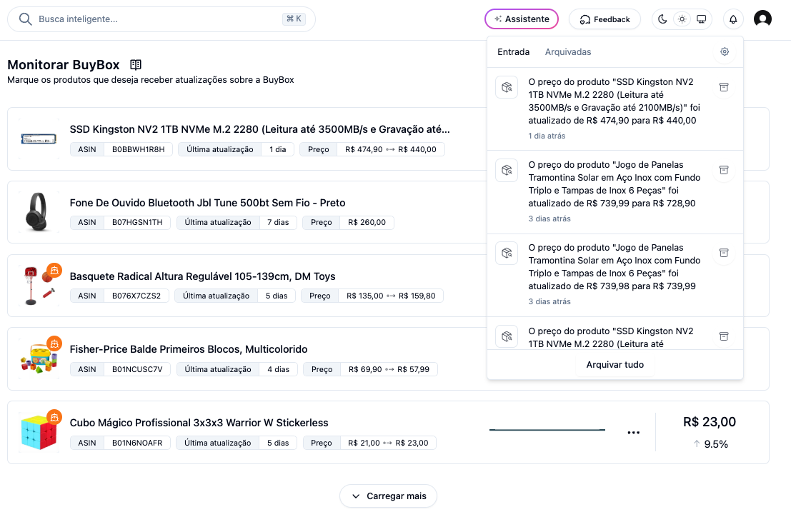
Task: Click the R$ 23,00 current price
Action: click(710, 421)
